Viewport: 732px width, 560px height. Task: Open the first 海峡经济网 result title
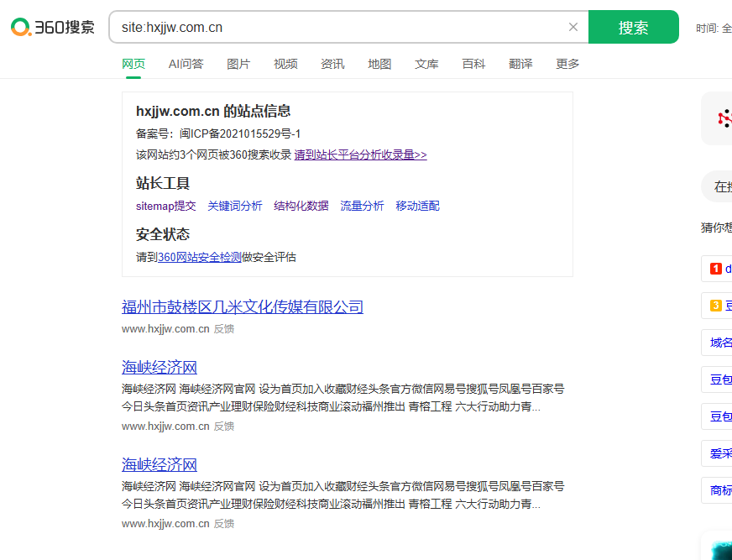coord(159,367)
